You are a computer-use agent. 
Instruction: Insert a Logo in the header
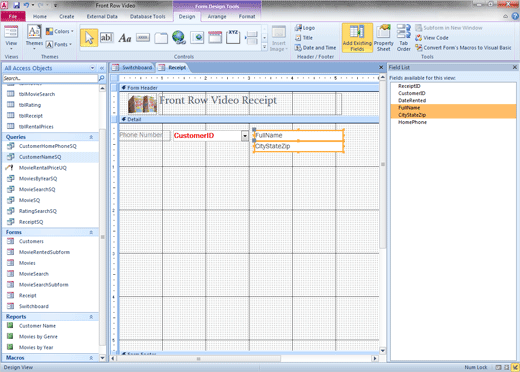click(x=305, y=28)
